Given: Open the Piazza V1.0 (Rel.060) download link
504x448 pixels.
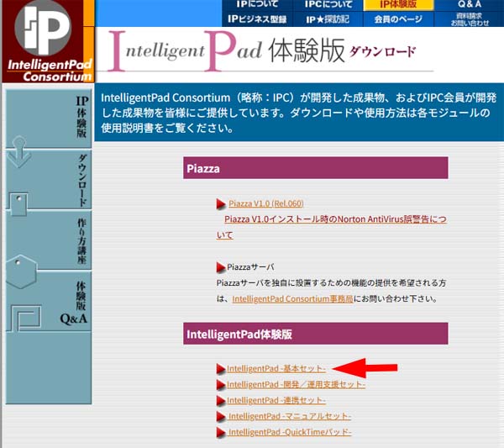Looking at the screenshot, I should (265, 203).
